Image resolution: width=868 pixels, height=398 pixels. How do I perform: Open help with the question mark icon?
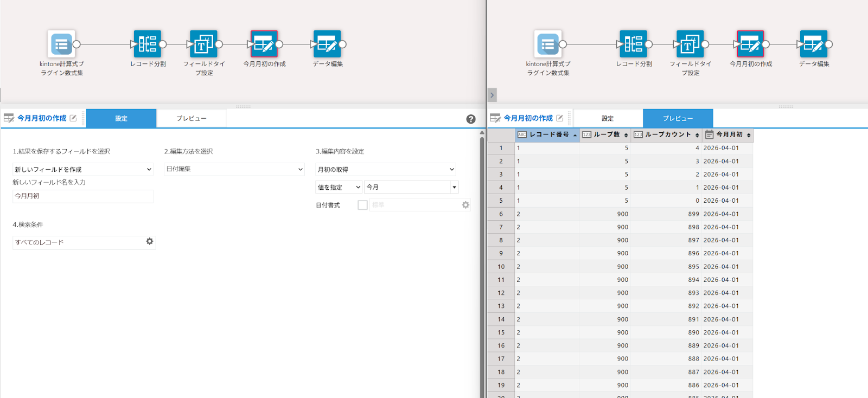tap(471, 119)
